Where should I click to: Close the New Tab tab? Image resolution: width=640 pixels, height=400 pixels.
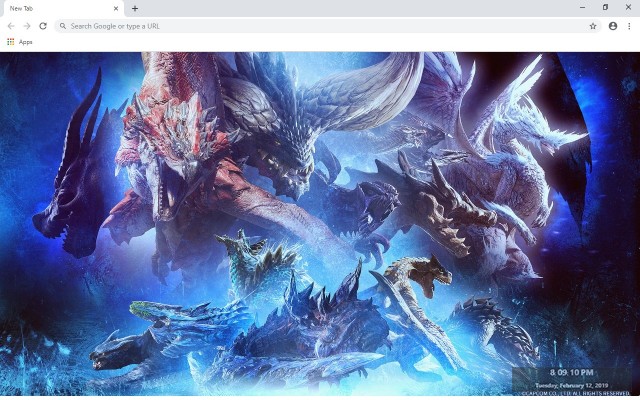coord(116,8)
